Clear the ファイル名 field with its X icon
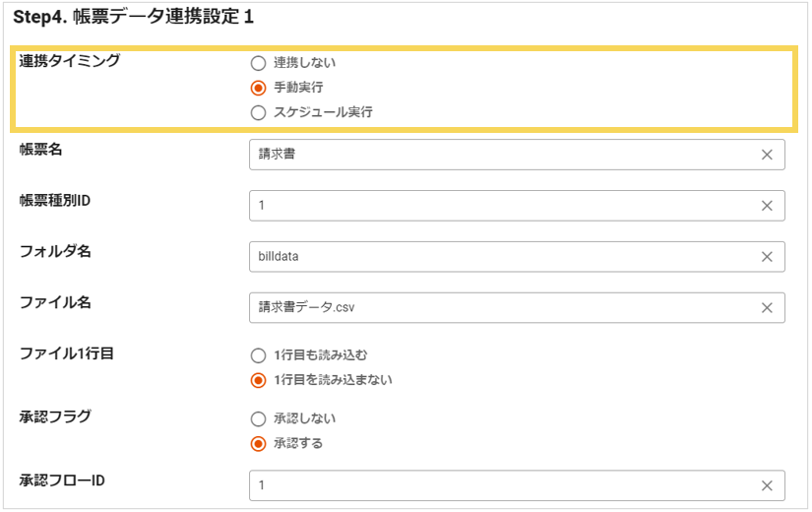Viewport: 812px width, 512px height. click(x=767, y=308)
